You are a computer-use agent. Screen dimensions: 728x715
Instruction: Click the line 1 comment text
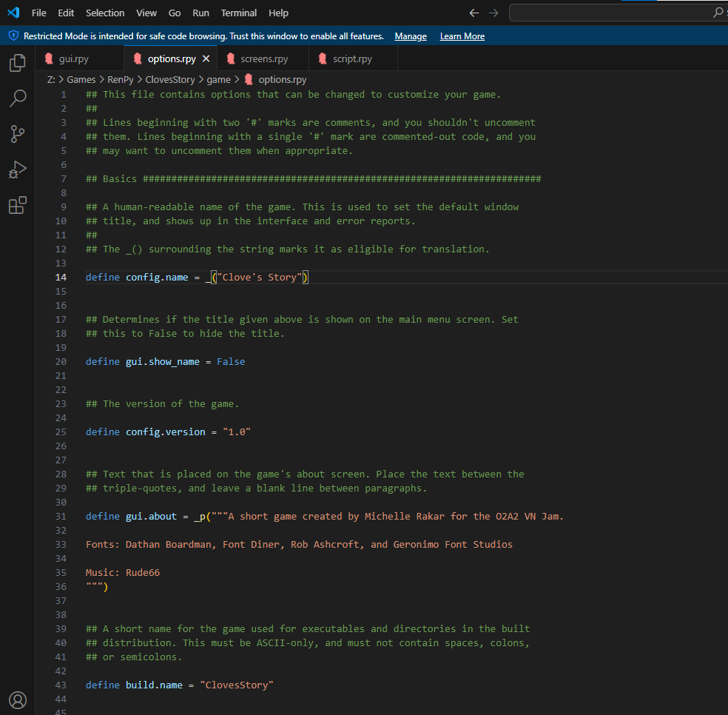tap(294, 95)
